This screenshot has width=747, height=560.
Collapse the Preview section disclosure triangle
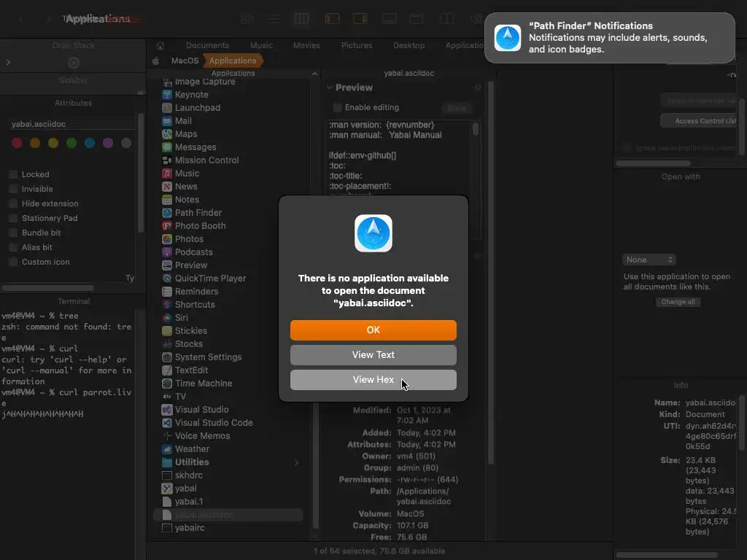[x=329, y=87]
